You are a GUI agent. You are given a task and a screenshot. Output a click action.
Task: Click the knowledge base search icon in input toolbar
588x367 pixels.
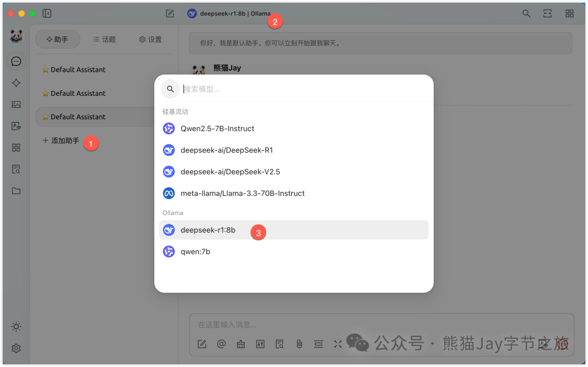[x=280, y=344]
